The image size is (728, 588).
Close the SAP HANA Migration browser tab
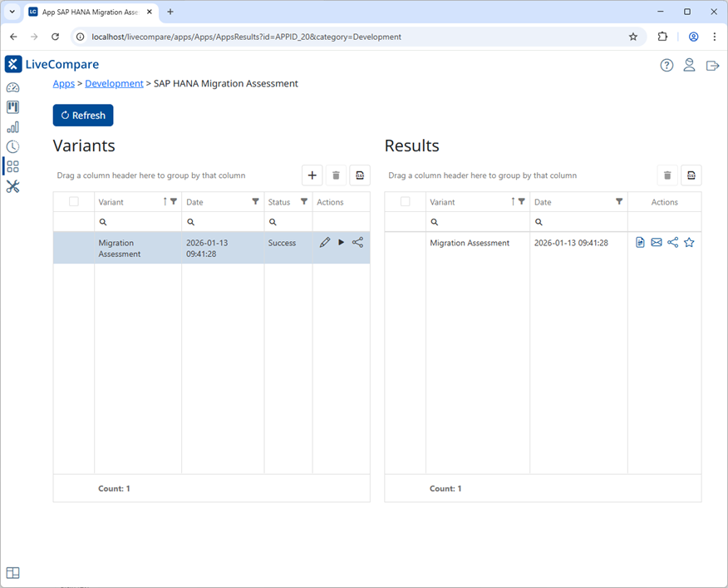tap(150, 12)
